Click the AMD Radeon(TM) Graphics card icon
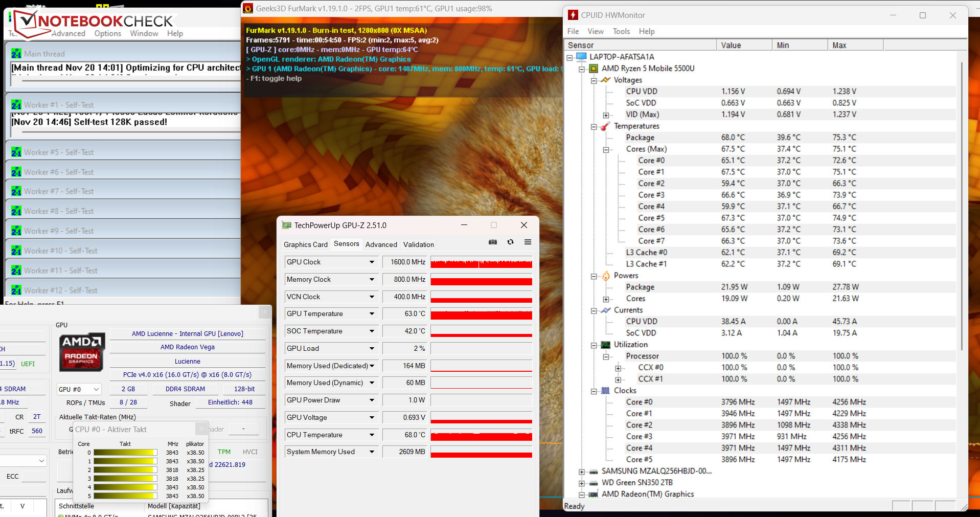 coord(594,494)
